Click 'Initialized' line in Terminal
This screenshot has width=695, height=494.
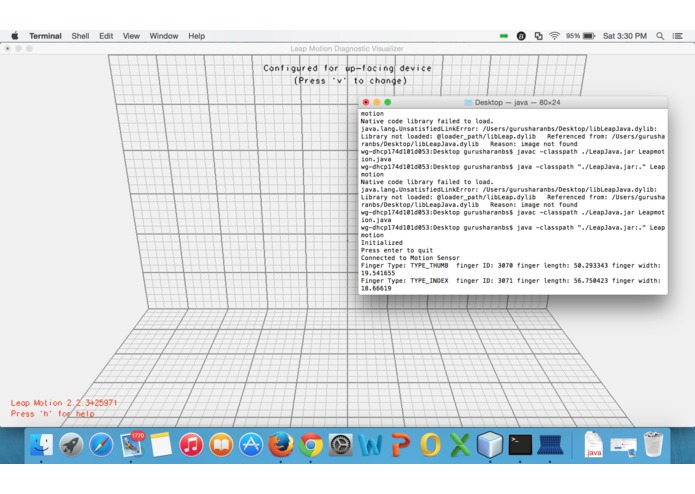(382, 243)
